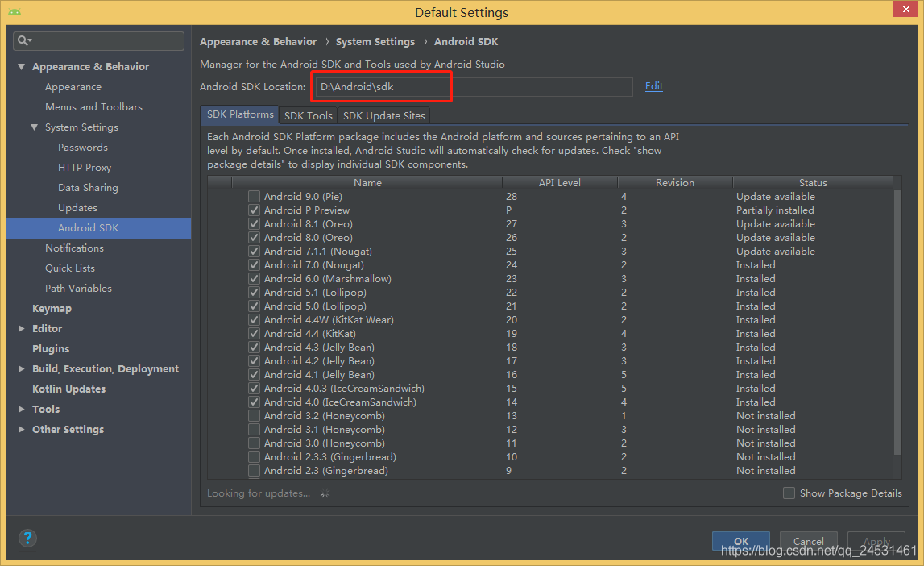Viewport: 924px width, 566px height.
Task: Select Passwords in settings tree
Action: click(x=82, y=148)
